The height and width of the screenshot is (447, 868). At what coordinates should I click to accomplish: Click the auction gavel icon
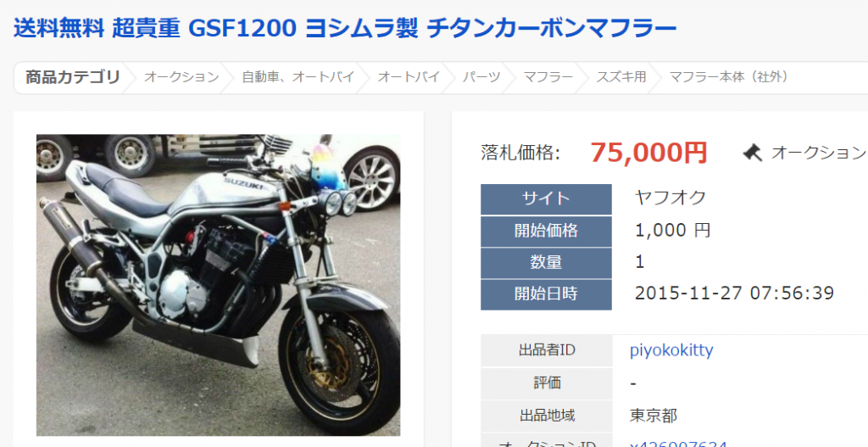click(x=753, y=153)
